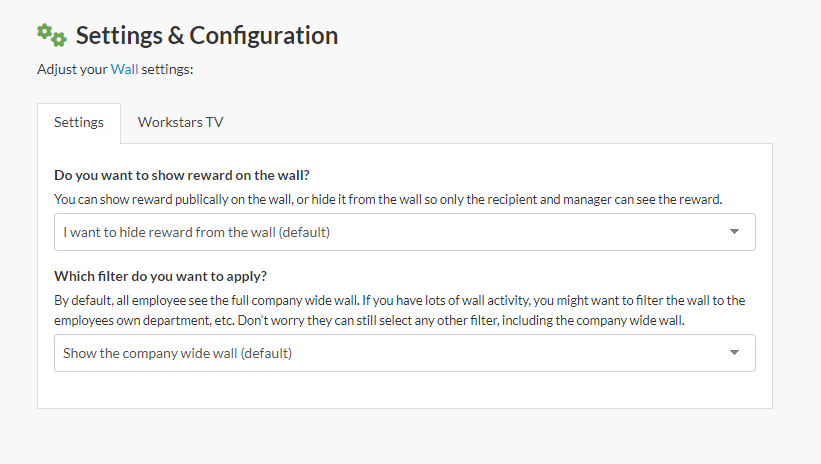Click the 'Settings & Configuration' heading

(x=207, y=36)
